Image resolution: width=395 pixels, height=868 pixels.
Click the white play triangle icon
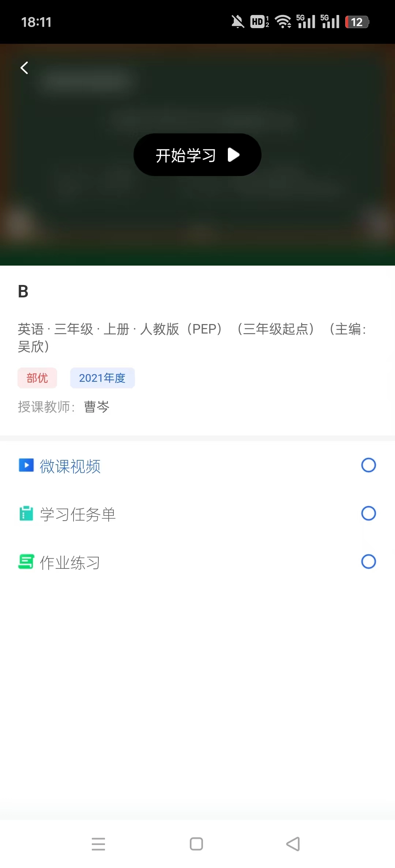[x=234, y=155]
